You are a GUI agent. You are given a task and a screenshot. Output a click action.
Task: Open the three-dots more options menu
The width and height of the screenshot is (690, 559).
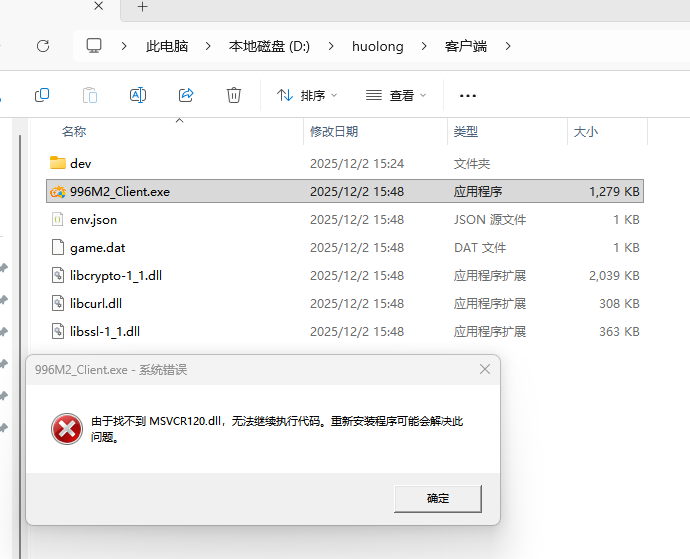coord(467,95)
